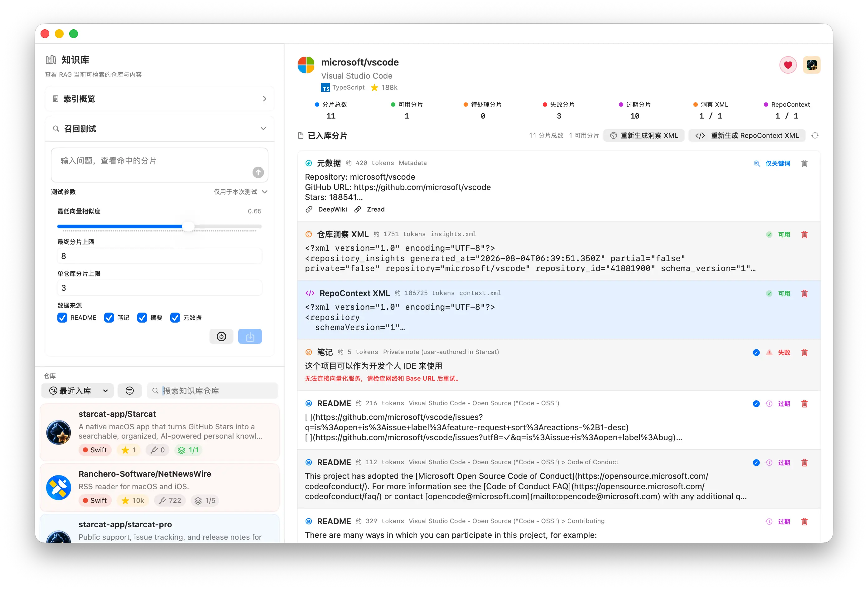
Task: Click the 重新生成 RepoContext XML button
Action: (747, 136)
